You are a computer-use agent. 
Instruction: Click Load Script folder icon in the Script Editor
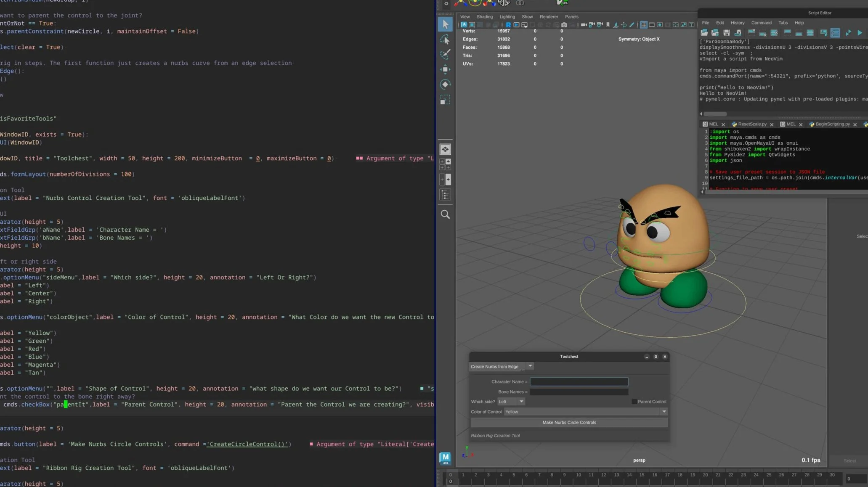coord(704,33)
